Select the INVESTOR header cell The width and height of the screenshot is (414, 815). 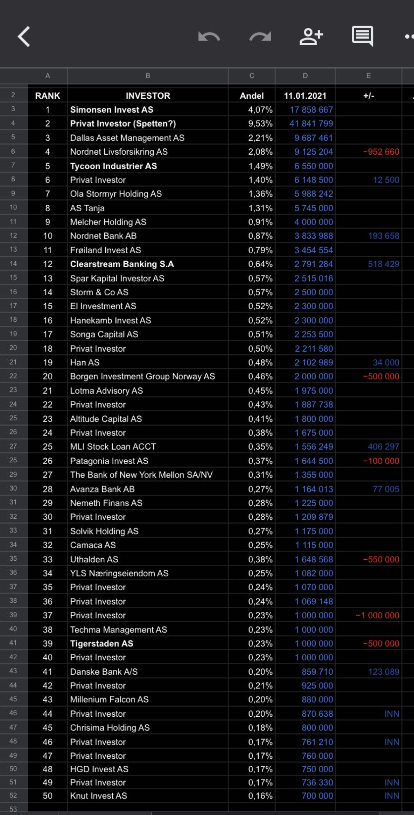[148, 96]
